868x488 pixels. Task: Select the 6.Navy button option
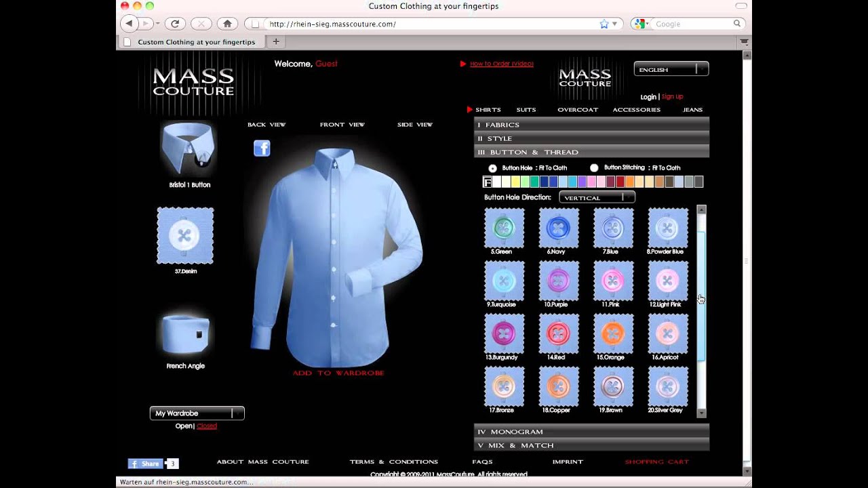[559, 228]
